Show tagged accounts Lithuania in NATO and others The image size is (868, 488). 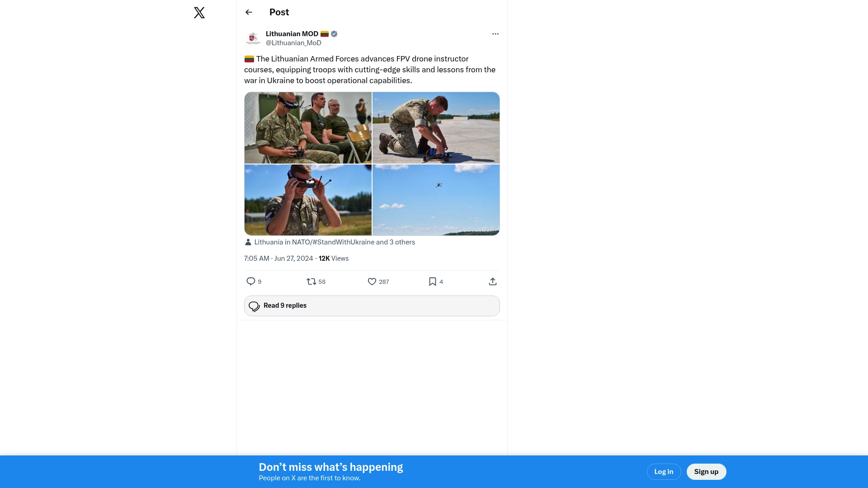coord(334,242)
